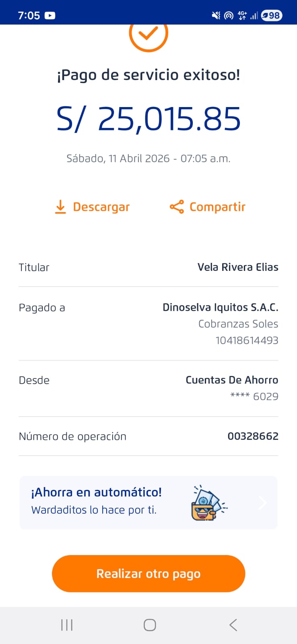
Task: Tap the YouTube icon in status bar
Action: point(50,16)
